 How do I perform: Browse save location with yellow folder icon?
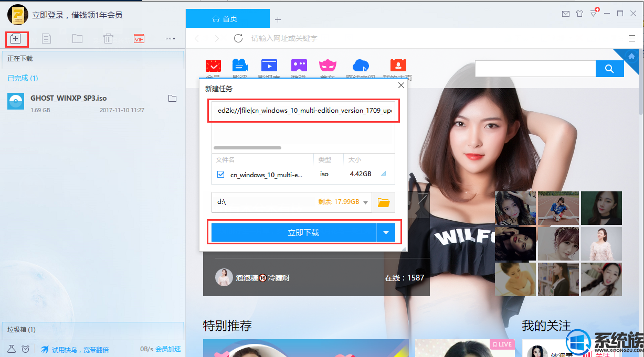pyautogui.click(x=383, y=202)
